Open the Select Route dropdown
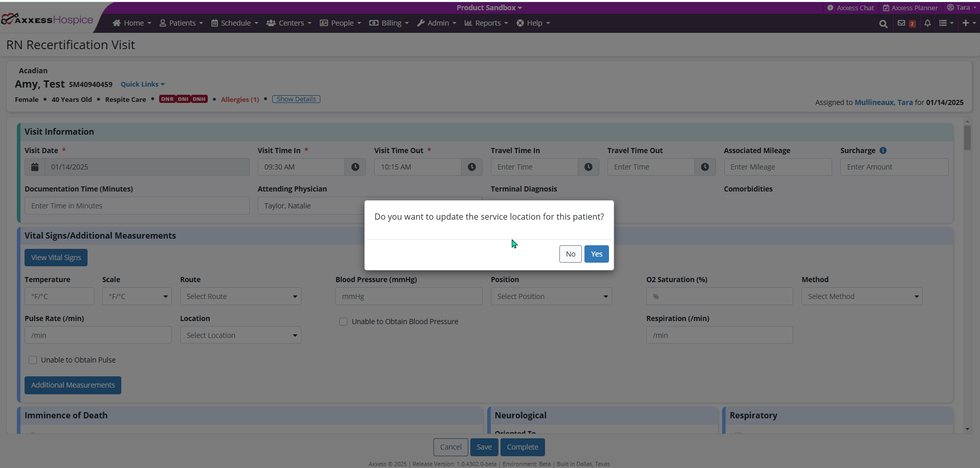This screenshot has height=468, width=980. pos(241,296)
